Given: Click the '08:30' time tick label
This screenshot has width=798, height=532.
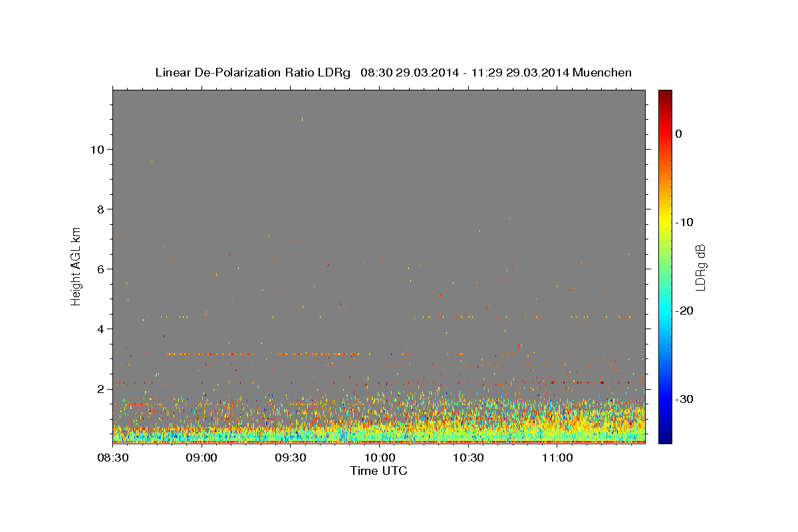Looking at the screenshot, I should click(112, 458).
